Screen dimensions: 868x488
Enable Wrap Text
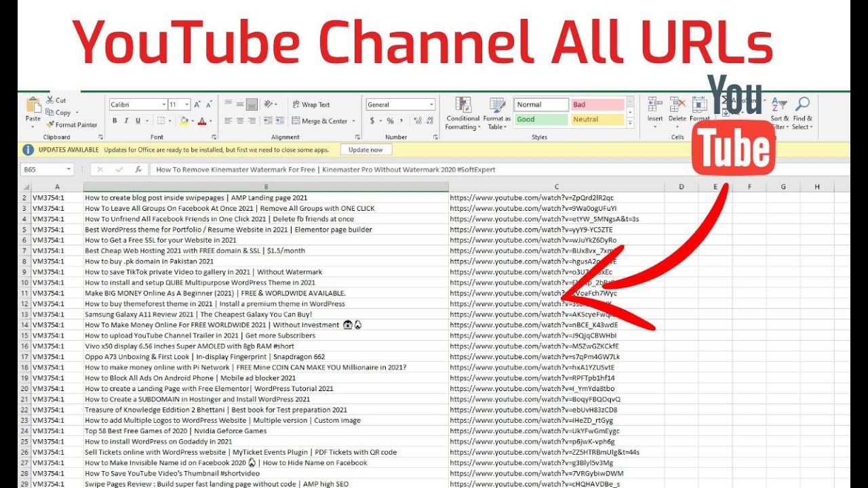[311, 104]
